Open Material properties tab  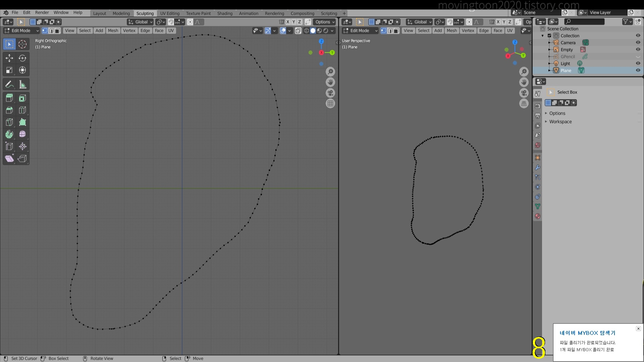(x=538, y=216)
